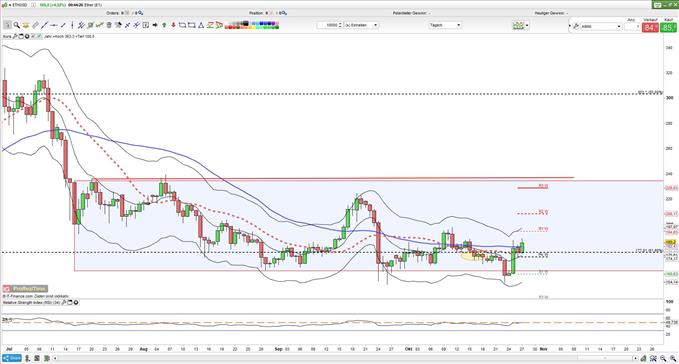Click the green Kauf buy button
This screenshot has height=364, width=679.
668,28
